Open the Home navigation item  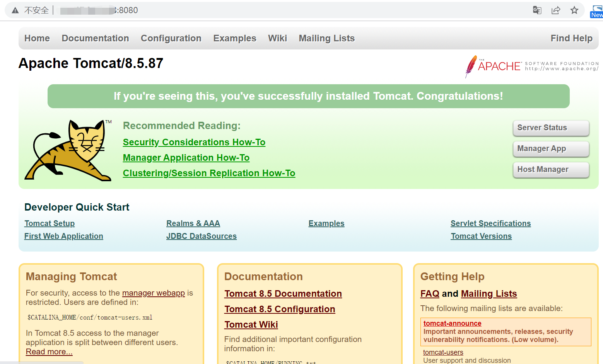[37, 38]
